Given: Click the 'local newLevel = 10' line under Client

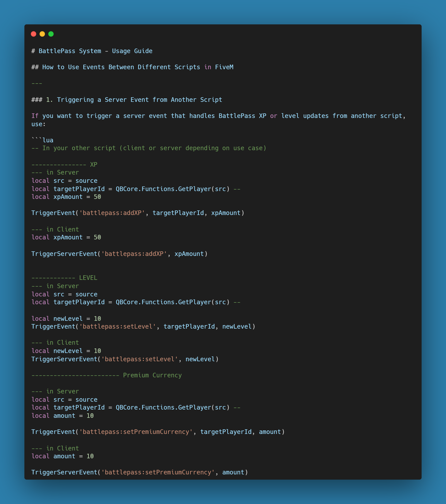Looking at the screenshot, I should pos(66,351).
